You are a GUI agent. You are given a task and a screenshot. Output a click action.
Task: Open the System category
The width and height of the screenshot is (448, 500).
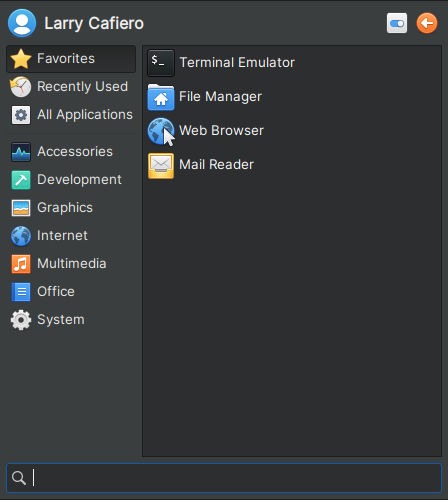tap(71, 320)
